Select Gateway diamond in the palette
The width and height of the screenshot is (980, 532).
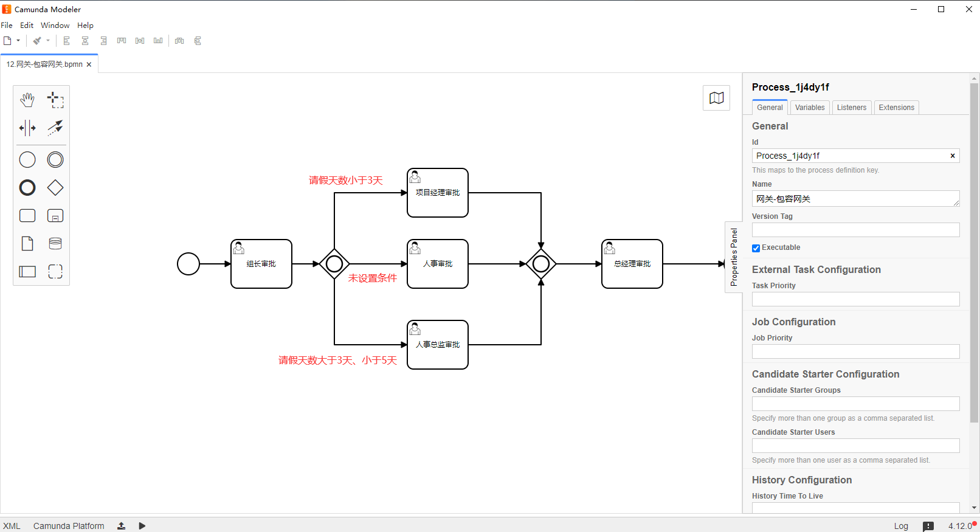coord(55,188)
